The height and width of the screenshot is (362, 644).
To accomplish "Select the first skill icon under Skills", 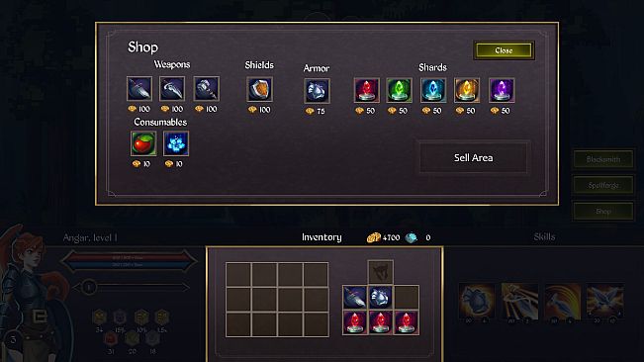I will tap(477, 302).
